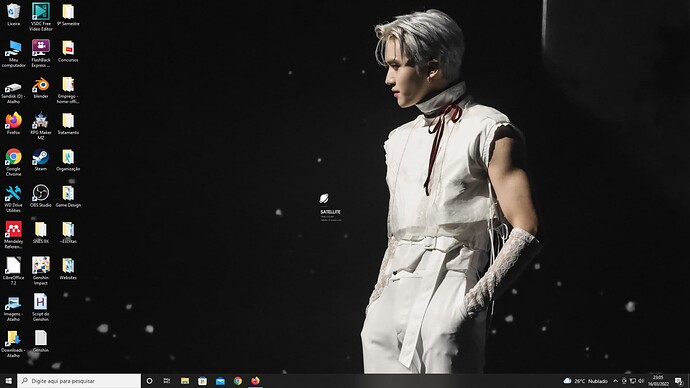The height and width of the screenshot is (388, 690).
Task: Select the Game Design folder
Action: (x=68, y=196)
